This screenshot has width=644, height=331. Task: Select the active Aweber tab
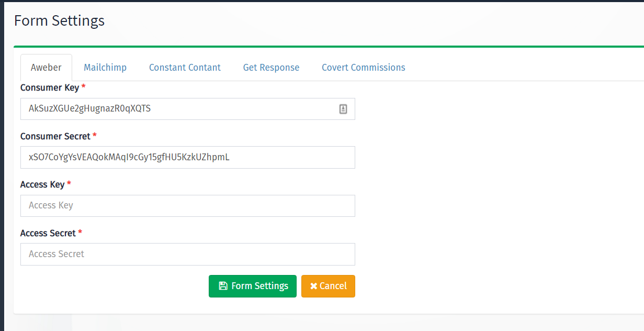[46, 68]
